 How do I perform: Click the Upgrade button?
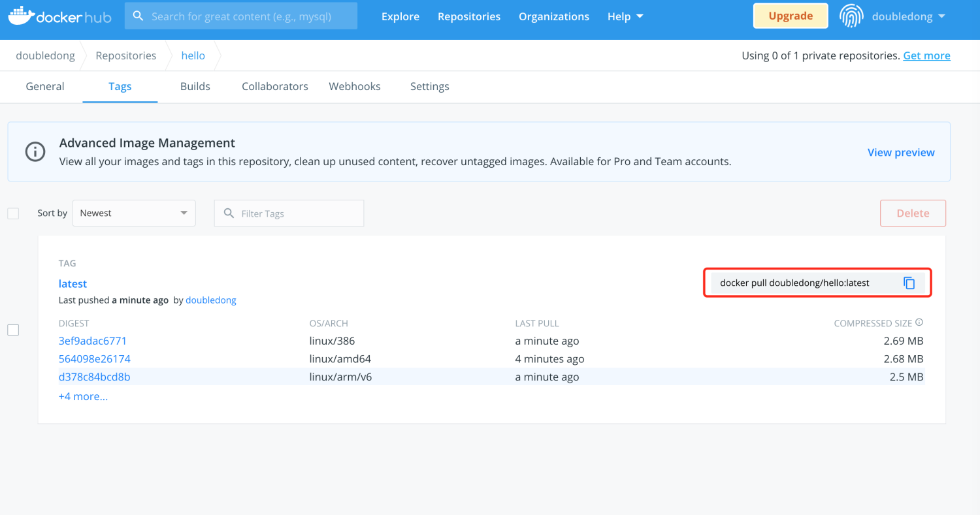pos(791,16)
